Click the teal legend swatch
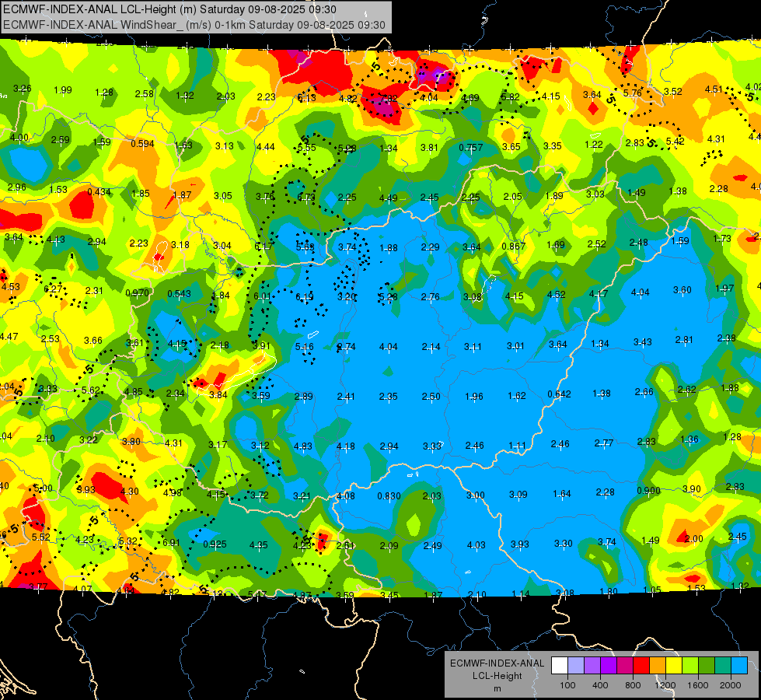The height and width of the screenshot is (700, 761). click(723, 666)
